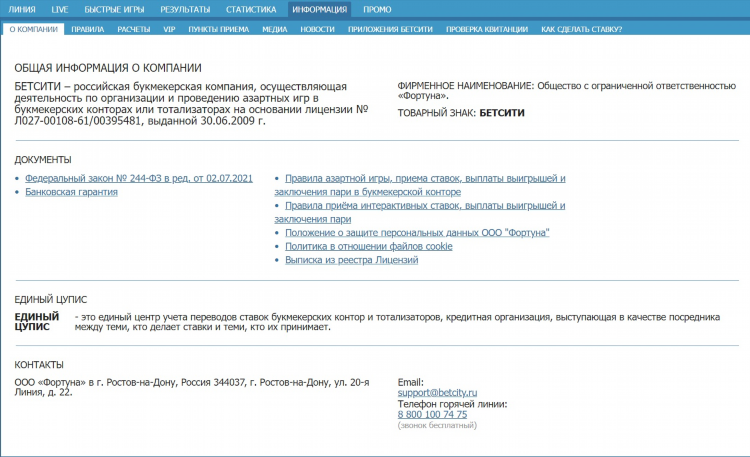Select the VIP tab

pos(169,29)
